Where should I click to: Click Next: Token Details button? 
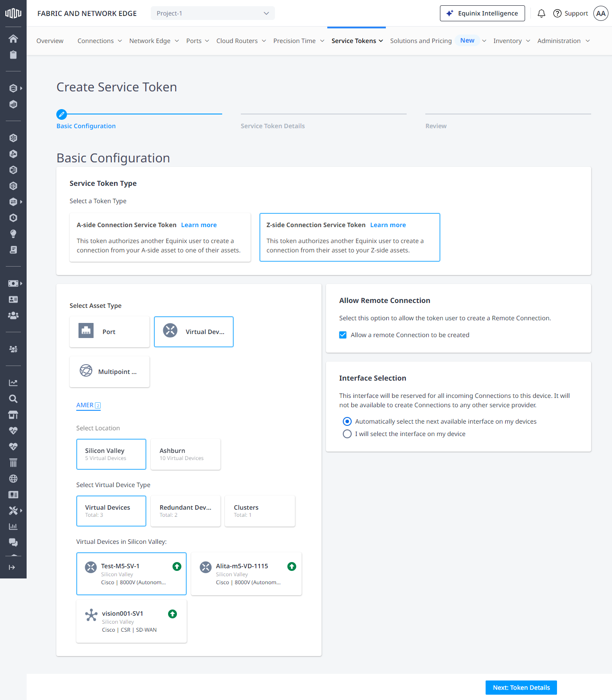pos(521,688)
